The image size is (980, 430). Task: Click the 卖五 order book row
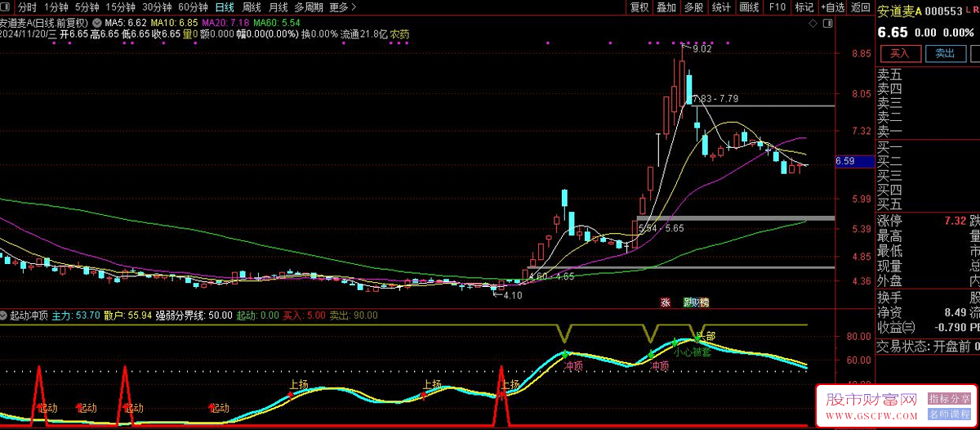point(927,74)
